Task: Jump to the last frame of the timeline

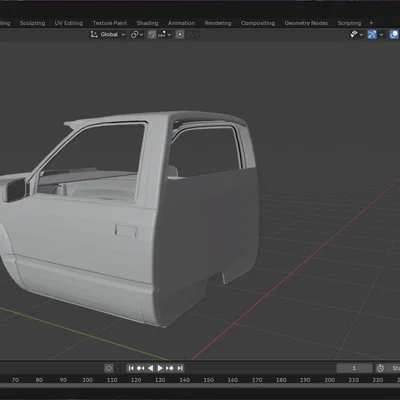Action: point(180,368)
